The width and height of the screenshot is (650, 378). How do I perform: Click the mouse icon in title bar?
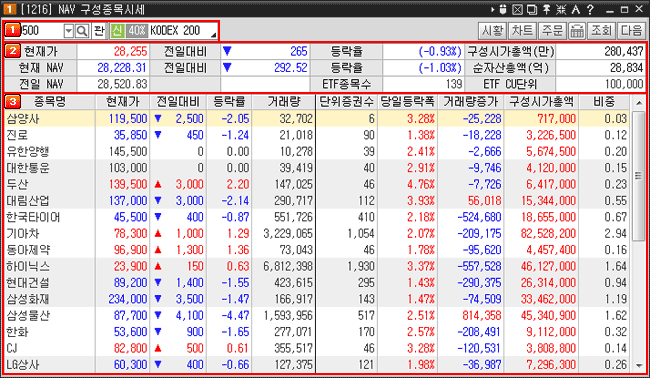point(503,9)
